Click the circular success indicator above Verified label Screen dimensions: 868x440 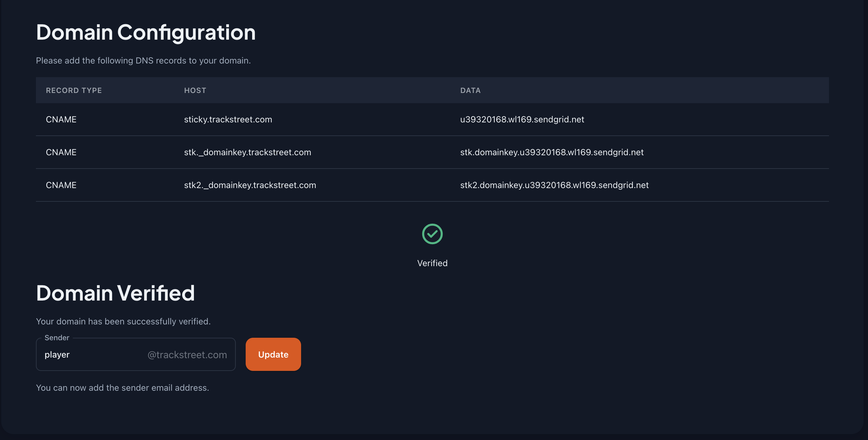[x=432, y=234]
